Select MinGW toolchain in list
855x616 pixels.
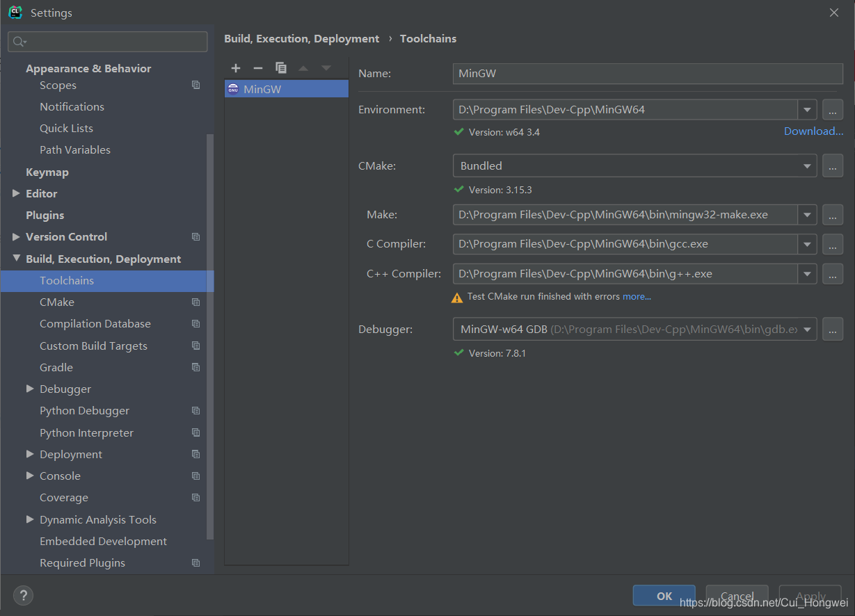click(287, 89)
